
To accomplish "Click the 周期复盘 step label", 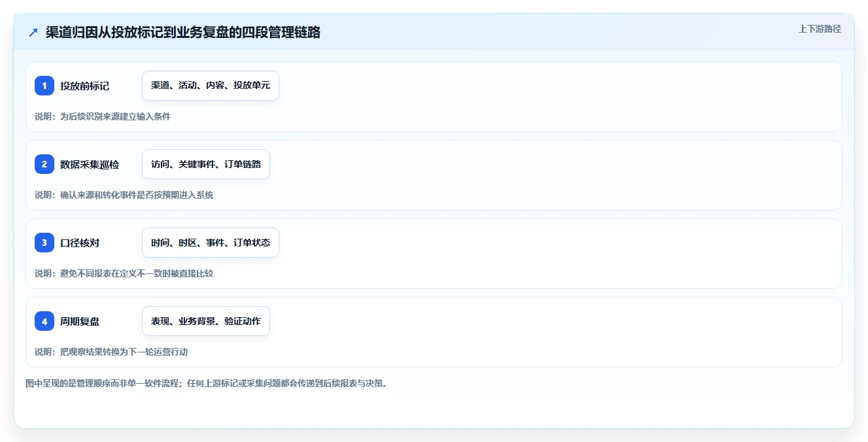I will tap(80, 321).
